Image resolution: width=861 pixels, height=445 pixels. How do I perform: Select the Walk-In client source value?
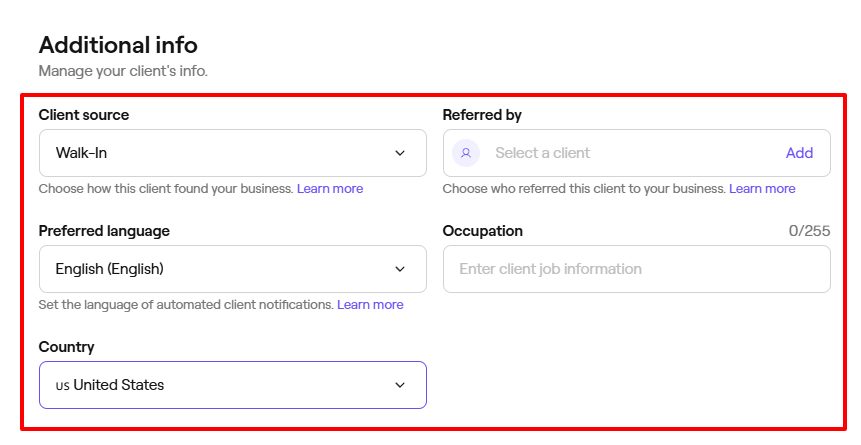point(81,153)
